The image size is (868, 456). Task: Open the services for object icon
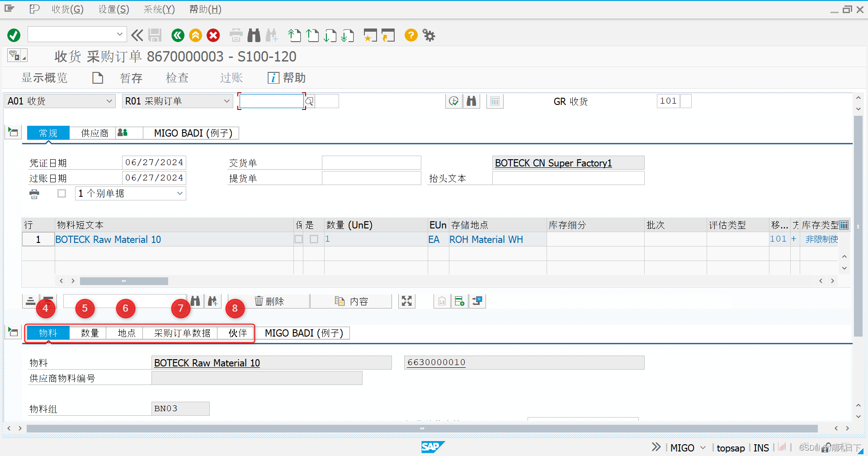pyautogui.click(x=17, y=56)
